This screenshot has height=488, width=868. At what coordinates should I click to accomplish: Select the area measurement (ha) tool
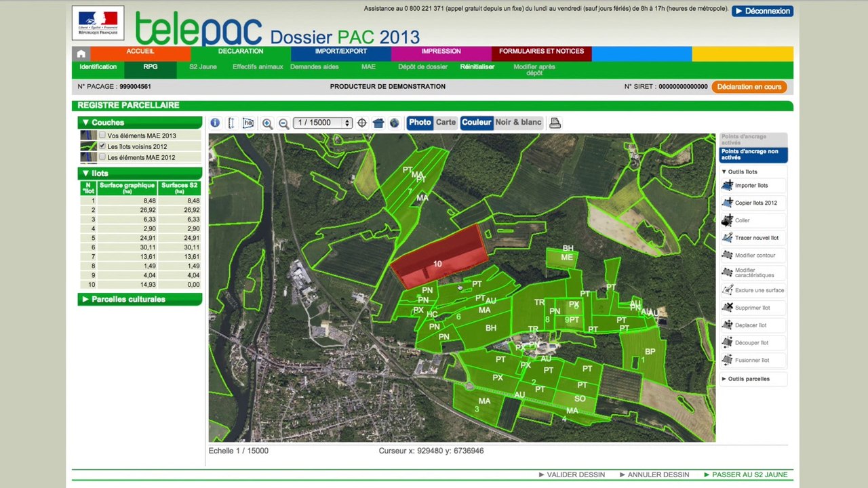pos(248,123)
